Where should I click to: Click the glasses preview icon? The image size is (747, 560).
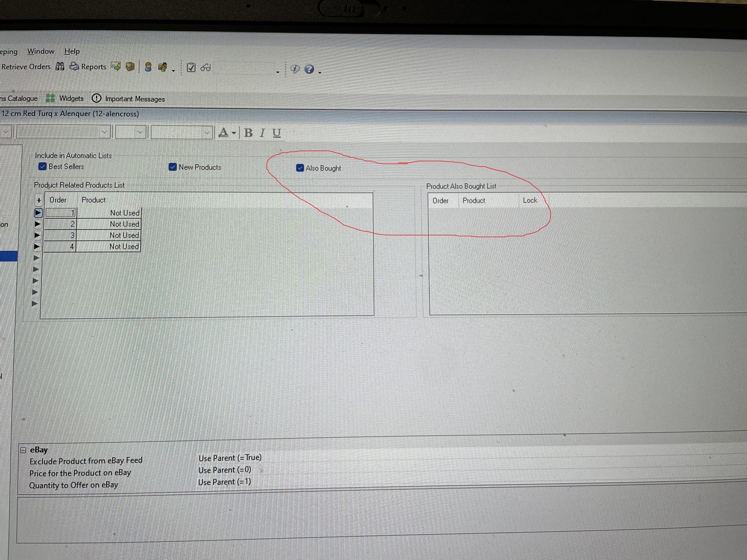(206, 68)
